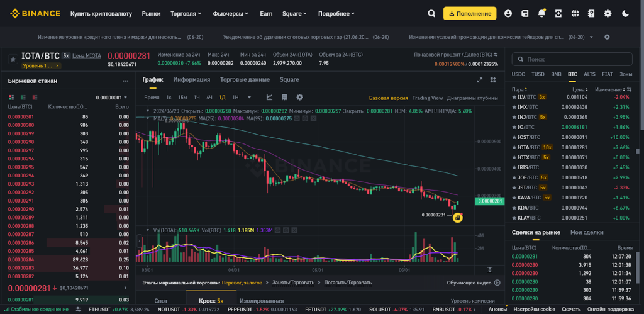Click the header search magnifier icon
Viewport: 644px width, 314px height.
pyautogui.click(x=431, y=13)
